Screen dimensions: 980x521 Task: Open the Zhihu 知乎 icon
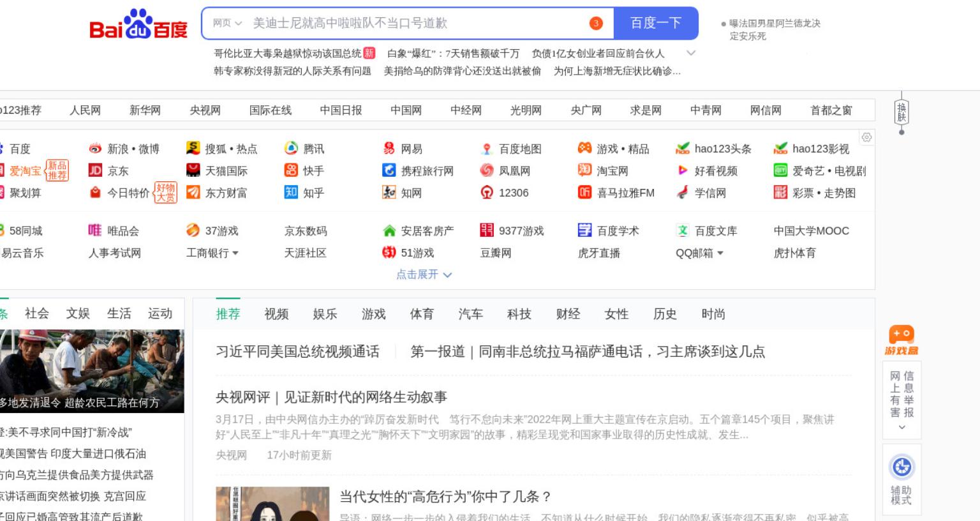(x=291, y=192)
